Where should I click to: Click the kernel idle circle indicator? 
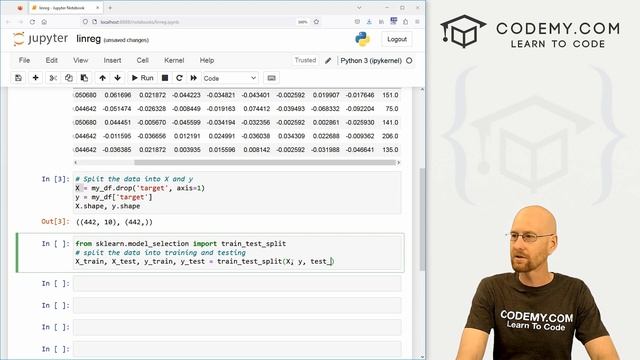click(409, 61)
